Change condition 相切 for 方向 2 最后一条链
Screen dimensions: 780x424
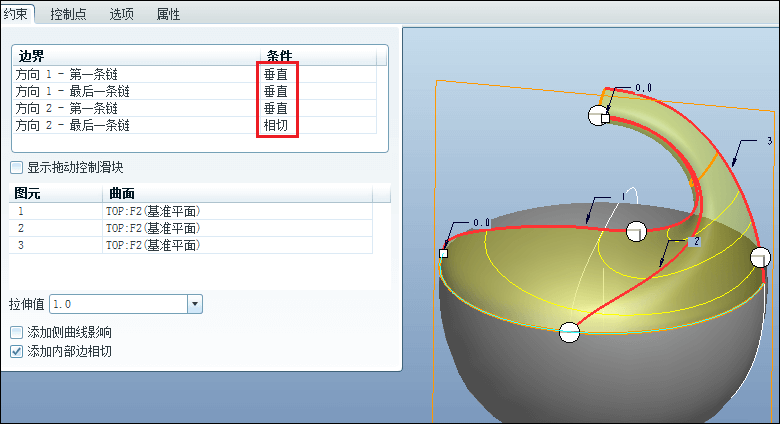coord(276,125)
